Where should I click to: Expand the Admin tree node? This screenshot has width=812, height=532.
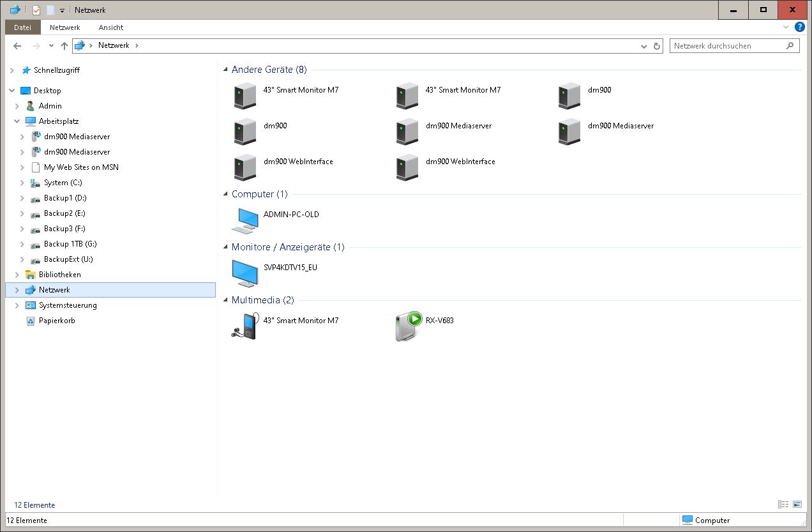pos(17,106)
